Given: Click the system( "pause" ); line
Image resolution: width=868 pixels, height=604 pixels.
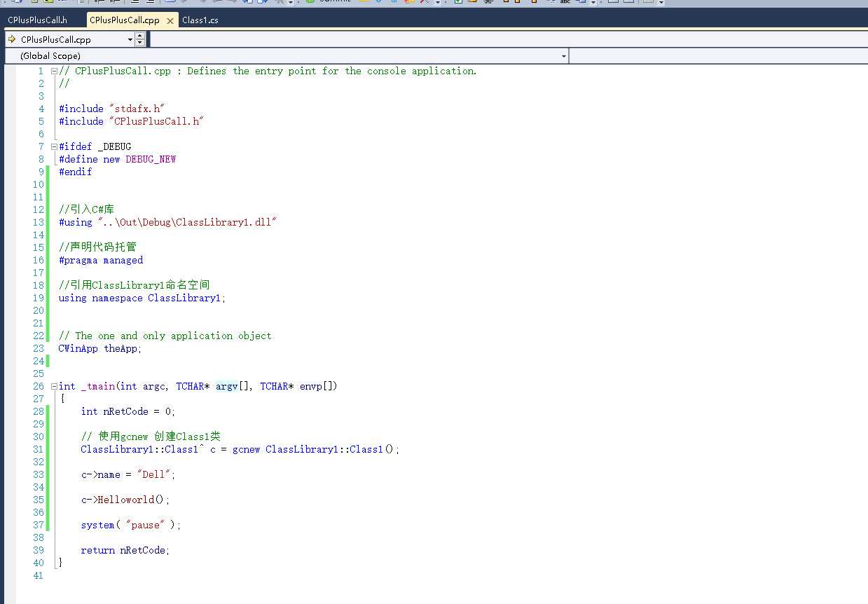Looking at the screenshot, I should 131,525.
